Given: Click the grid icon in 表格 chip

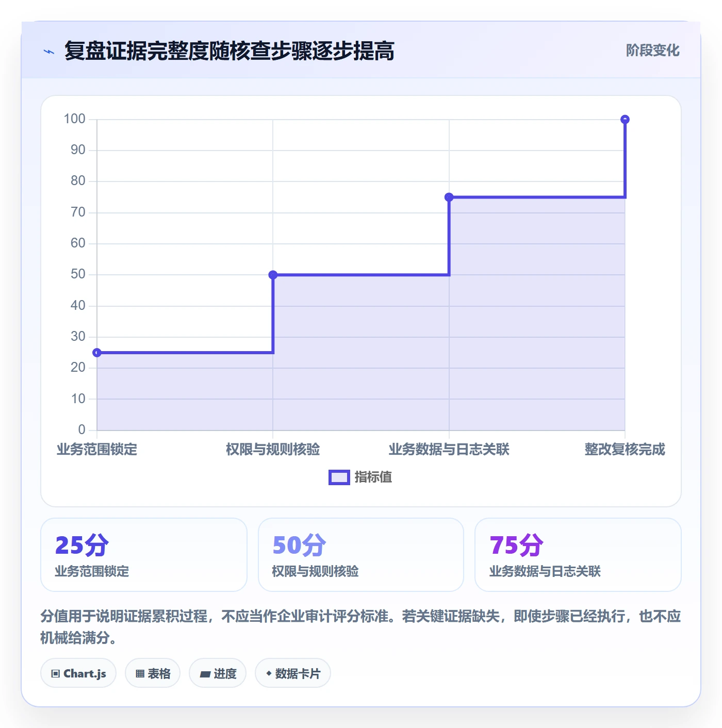Looking at the screenshot, I should 140,673.
